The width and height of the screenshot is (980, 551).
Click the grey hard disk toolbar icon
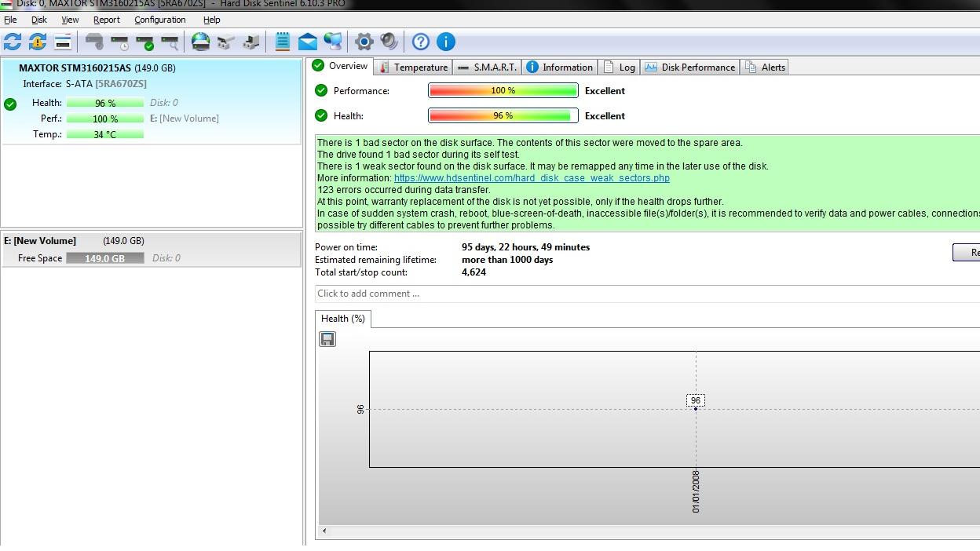pyautogui.click(x=94, y=42)
